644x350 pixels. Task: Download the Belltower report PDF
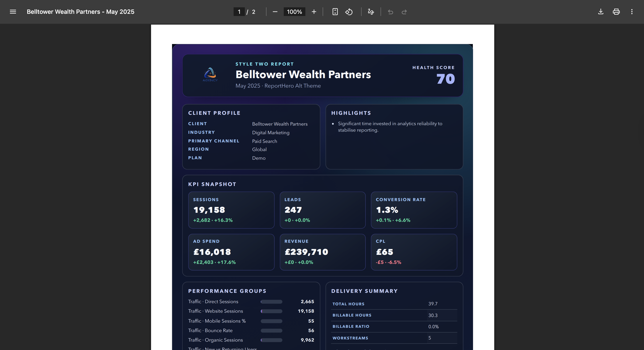tap(601, 12)
